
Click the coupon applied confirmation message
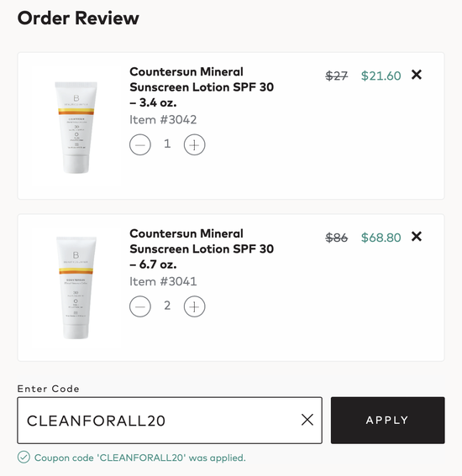pos(140,458)
